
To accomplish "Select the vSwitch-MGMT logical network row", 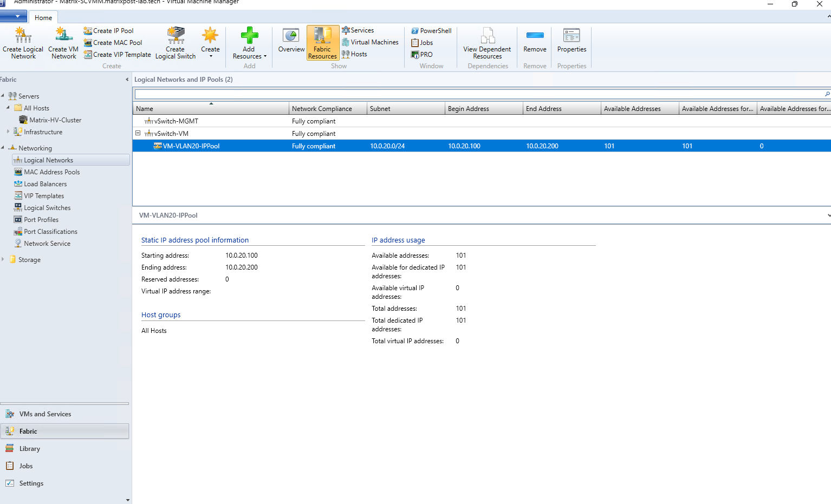I will [x=482, y=121].
